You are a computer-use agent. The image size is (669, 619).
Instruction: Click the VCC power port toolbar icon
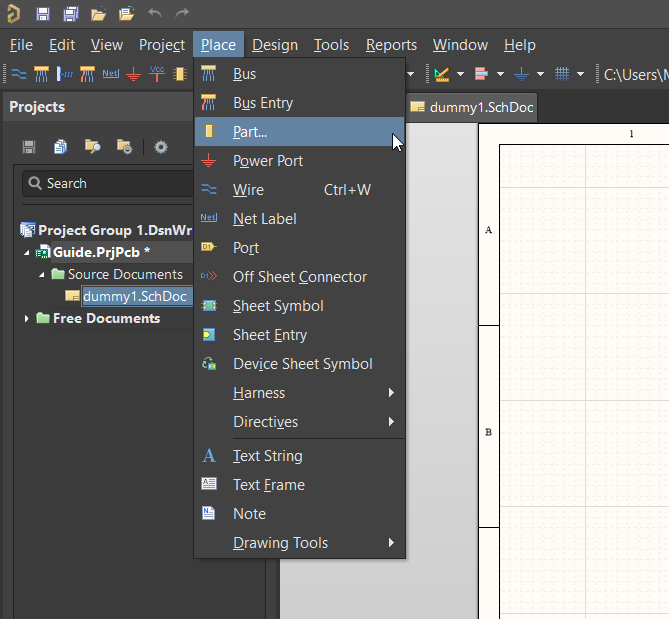157,74
